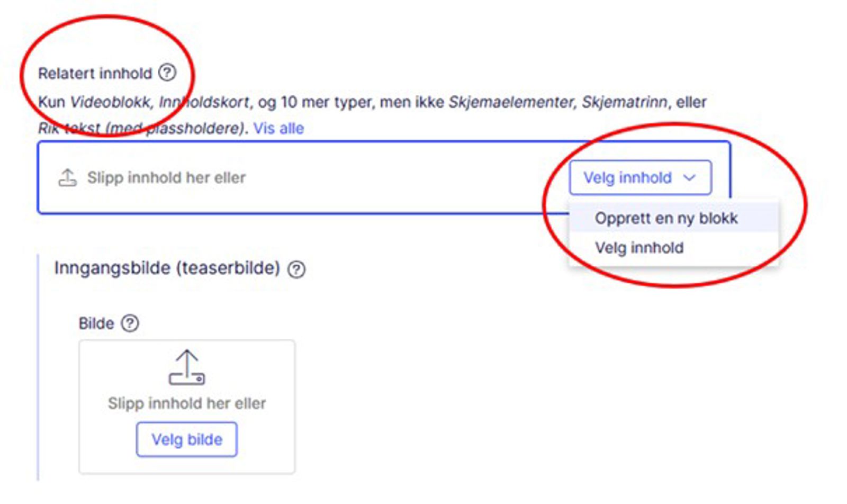Click the Relatert innhold field label
Image resolution: width=847 pixels, height=504 pixels.
coord(95,73)
